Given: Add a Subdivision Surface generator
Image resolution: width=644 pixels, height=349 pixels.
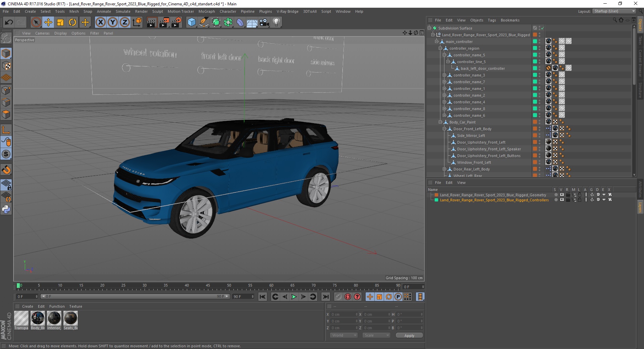Looking at the screenshot, I should (x=216, y=22).
